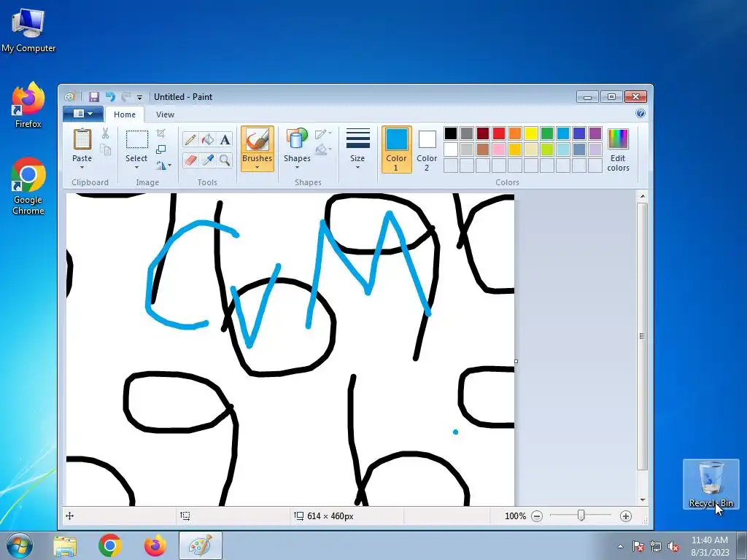Expand the Select dropdown arrow
The height and width of the screenshot is (560, 747).
click(x=136, y=168)
